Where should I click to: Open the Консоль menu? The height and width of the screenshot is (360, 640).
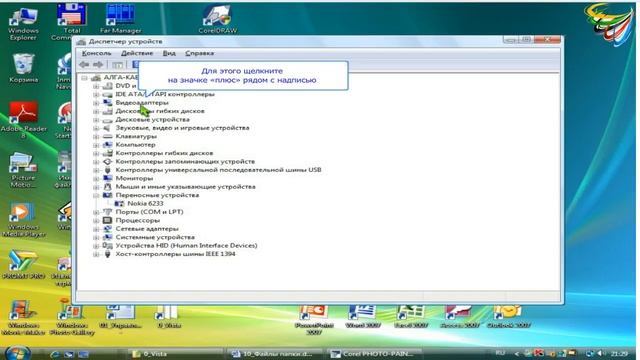(x=96, y=53)
